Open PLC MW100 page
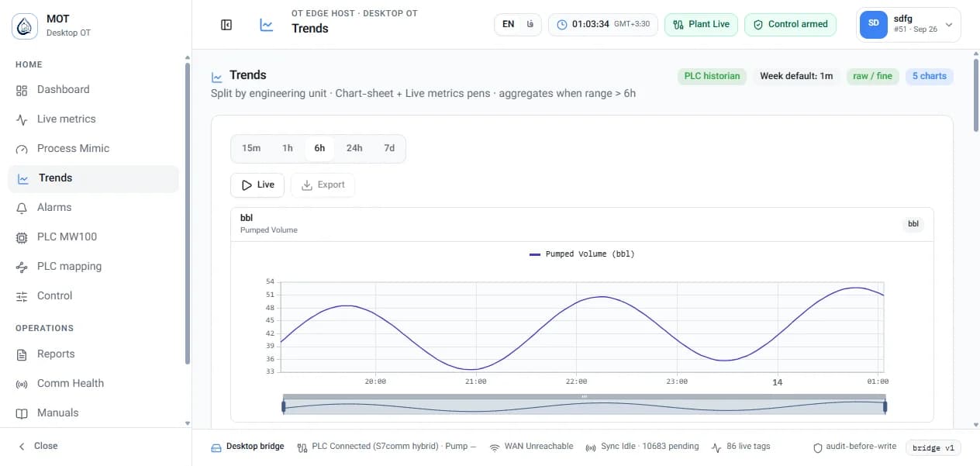980x466 pixels. click(93, 236)
